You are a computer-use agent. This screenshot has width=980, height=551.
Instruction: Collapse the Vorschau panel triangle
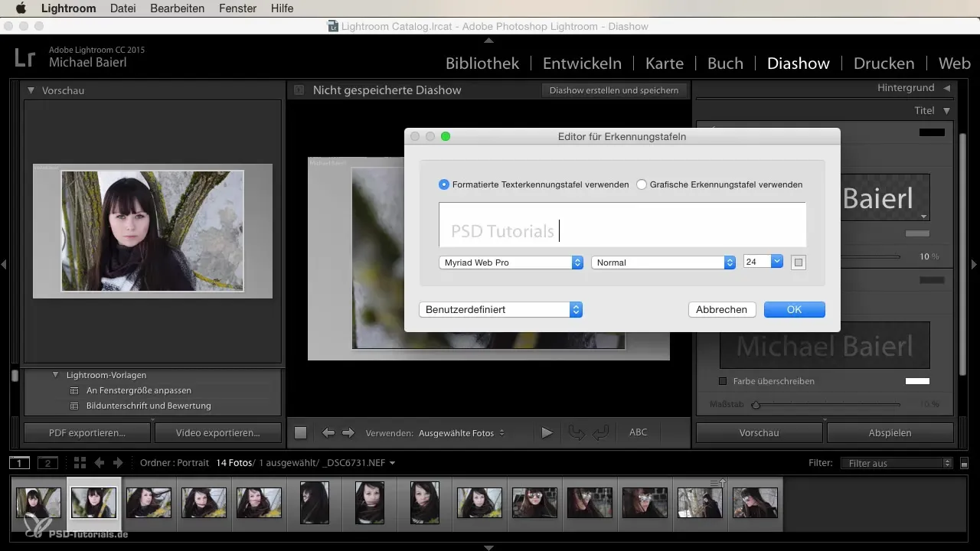pyautogui.click(x=31, y=90)
